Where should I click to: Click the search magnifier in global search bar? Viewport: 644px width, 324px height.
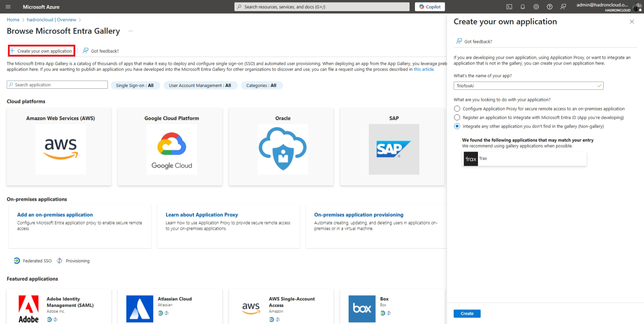click(240, 7)
